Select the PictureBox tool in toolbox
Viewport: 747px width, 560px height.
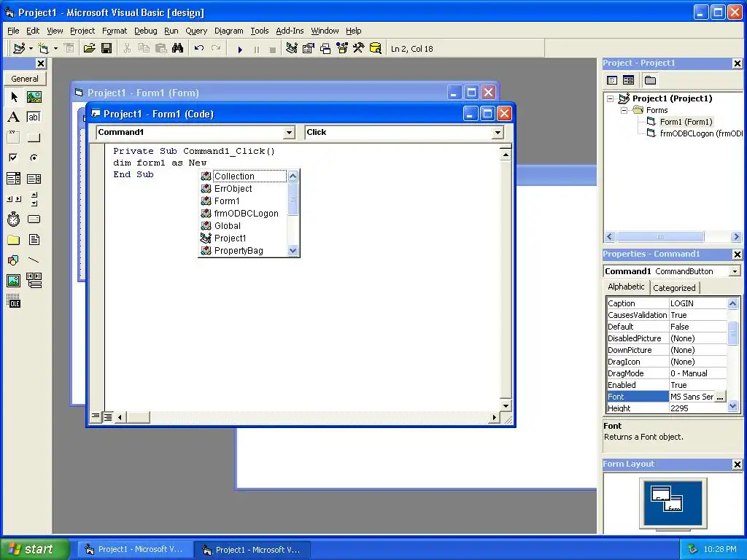click(x=34, y=97)
